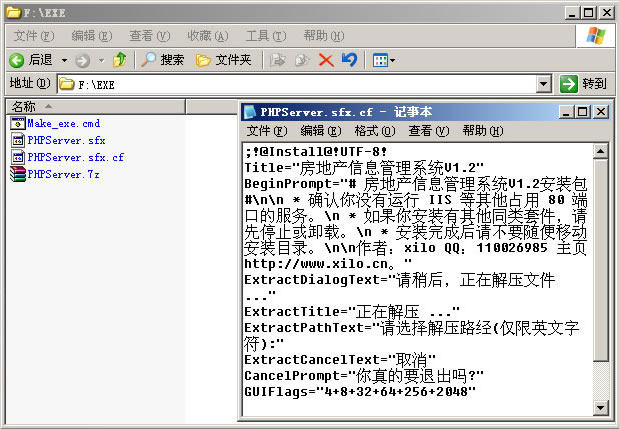
Task: Open the Search (搜索) tool
Action: [162, 60]
